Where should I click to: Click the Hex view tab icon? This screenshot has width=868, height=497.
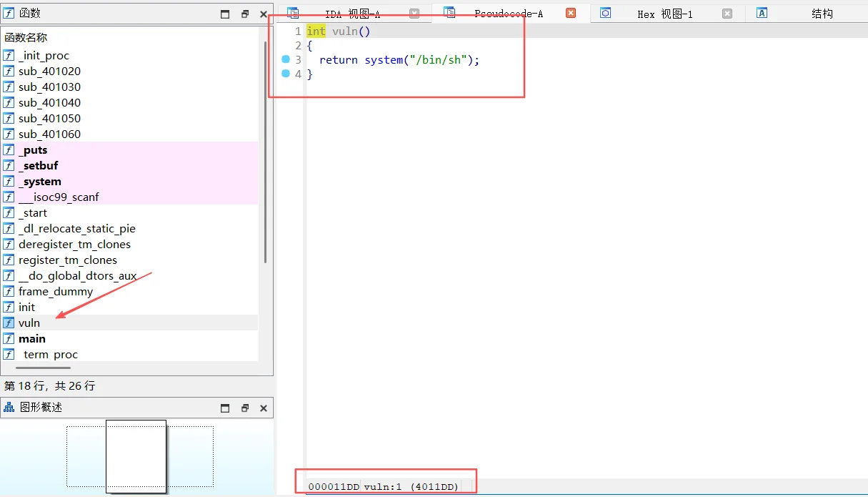pyautogui.click(x=606, y=13)
